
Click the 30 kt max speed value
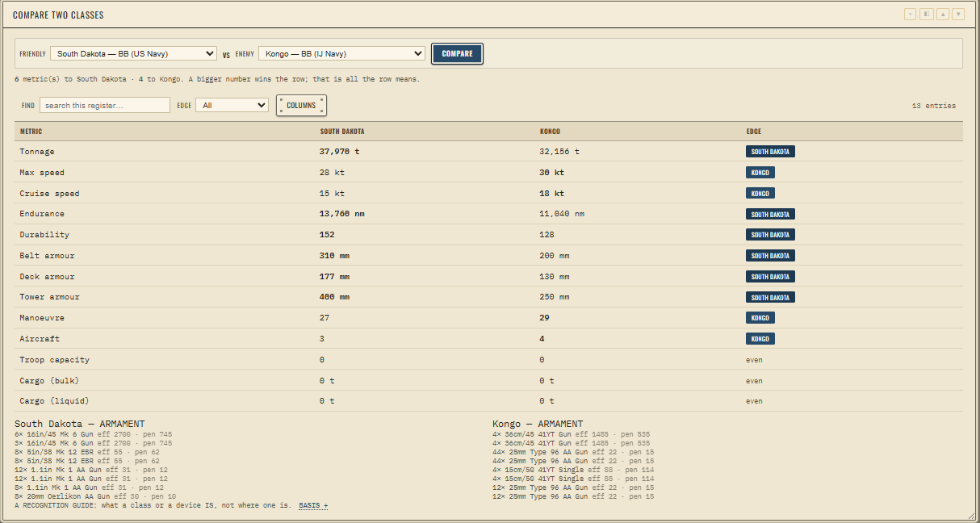click(x=551, y=172)
